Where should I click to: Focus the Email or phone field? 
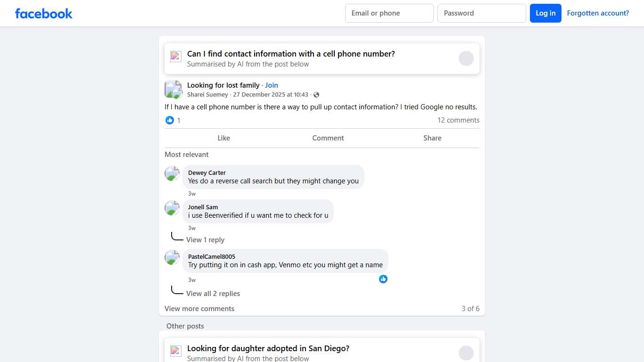pyautogui.click(x=389, y=13)
